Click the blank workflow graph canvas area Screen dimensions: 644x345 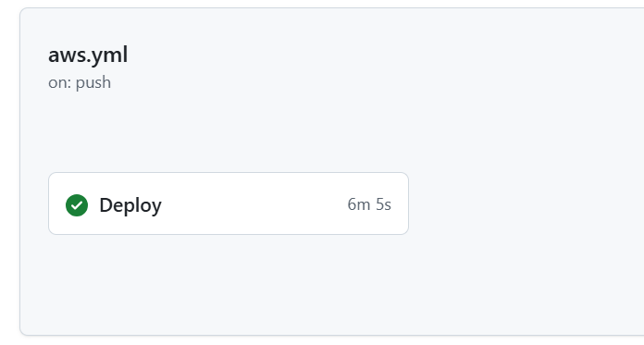click(526, 205)
